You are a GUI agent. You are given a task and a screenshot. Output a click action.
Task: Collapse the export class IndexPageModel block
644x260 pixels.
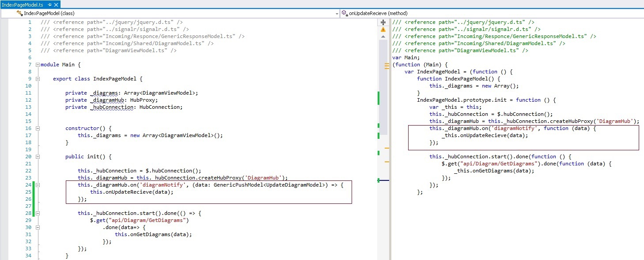38,79
